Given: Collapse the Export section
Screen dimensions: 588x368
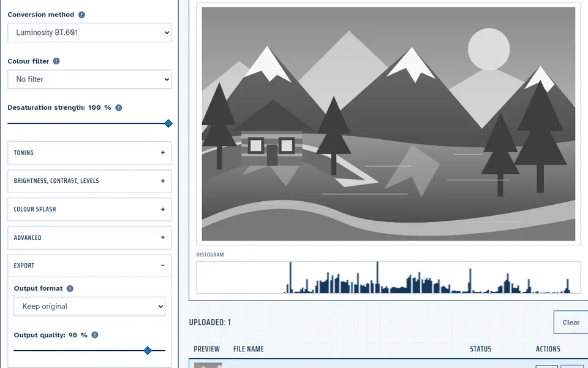Looking at the screenshot, I should 89,266.
